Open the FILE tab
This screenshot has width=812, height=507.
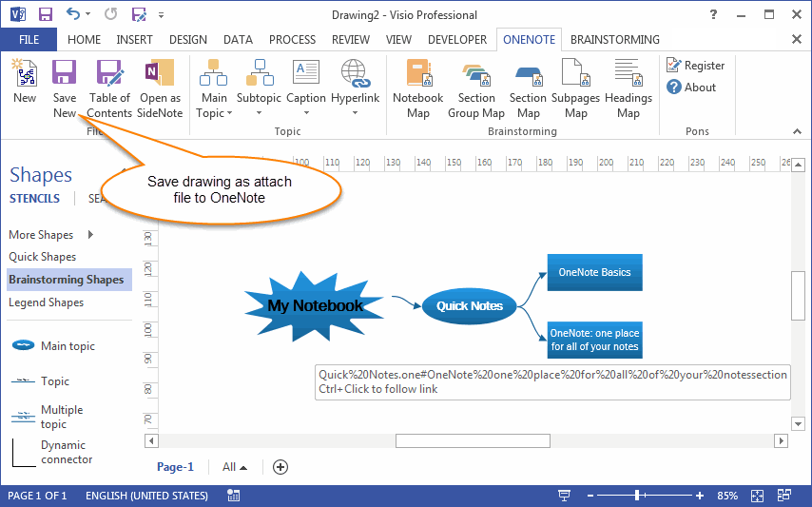(29, 40)
